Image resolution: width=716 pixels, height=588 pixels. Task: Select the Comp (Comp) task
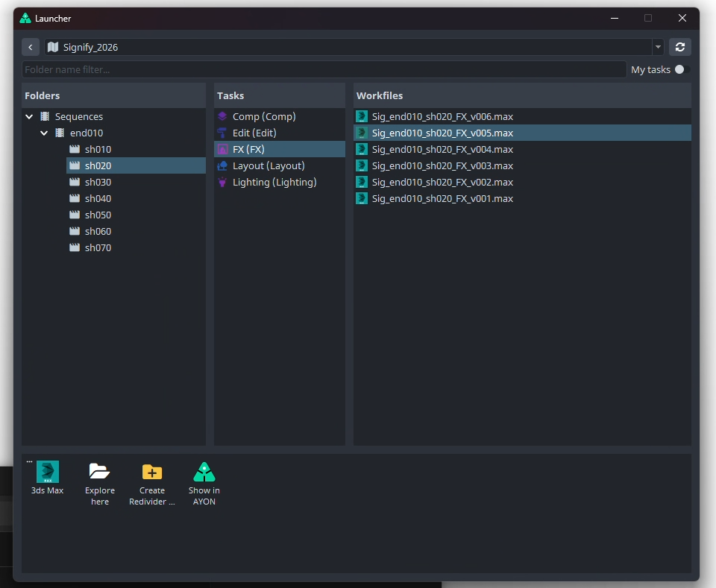click(280, 116)
